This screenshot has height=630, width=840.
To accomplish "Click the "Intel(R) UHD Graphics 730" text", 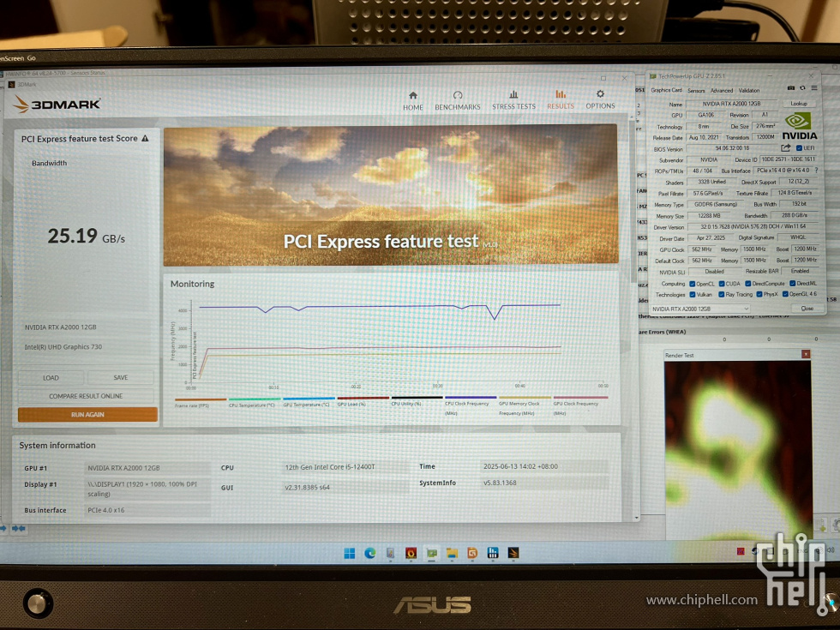I will (x=63, y=347).
